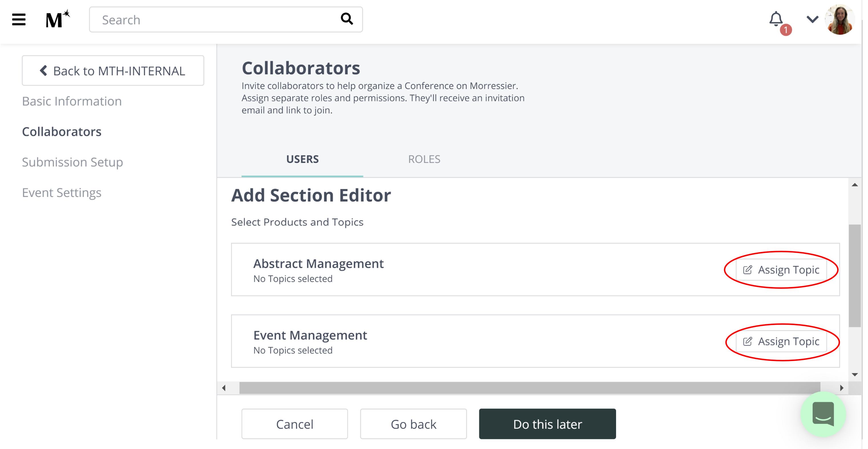
Task: Open the notifications bell
Action: click(776, 19)
